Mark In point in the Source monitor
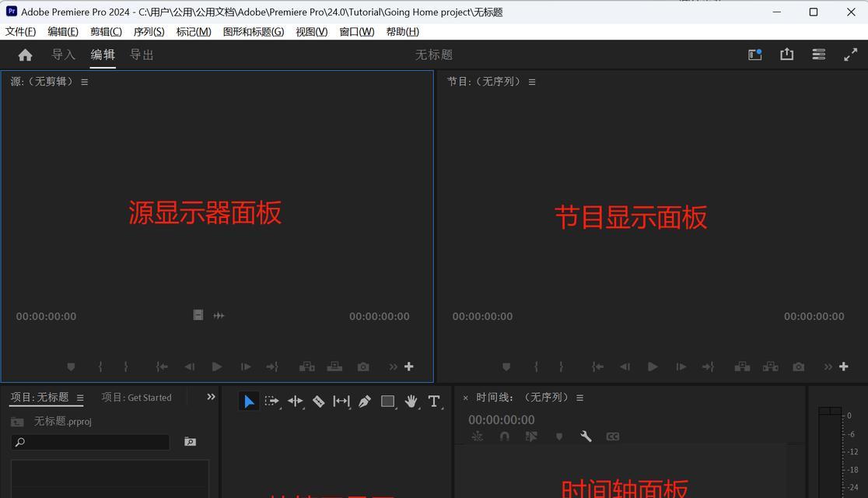 point(100,366)
